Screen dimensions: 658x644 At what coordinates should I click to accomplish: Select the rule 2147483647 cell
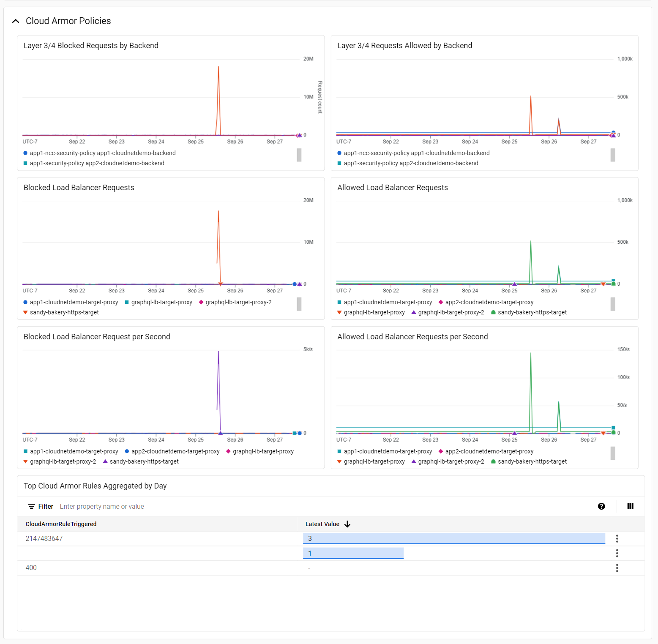[44, 538]
